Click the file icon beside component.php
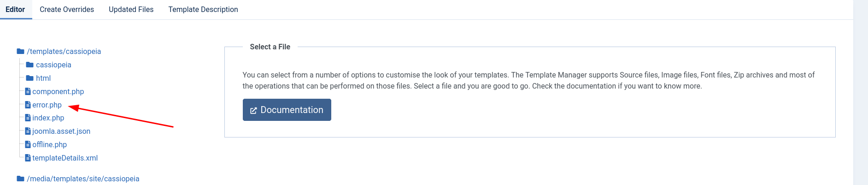Image resolution: width=868 pixels, height=185 pixels. 28,91
